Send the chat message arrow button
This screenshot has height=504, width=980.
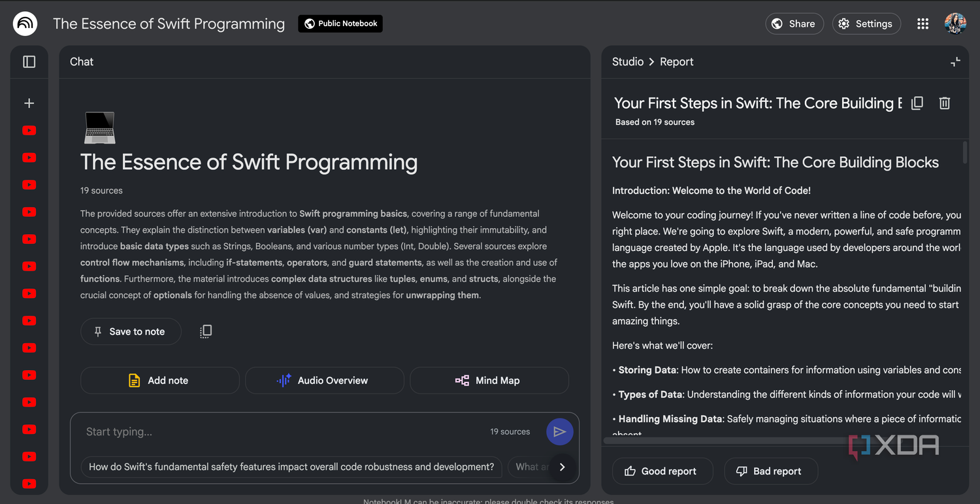pos(560,431)
